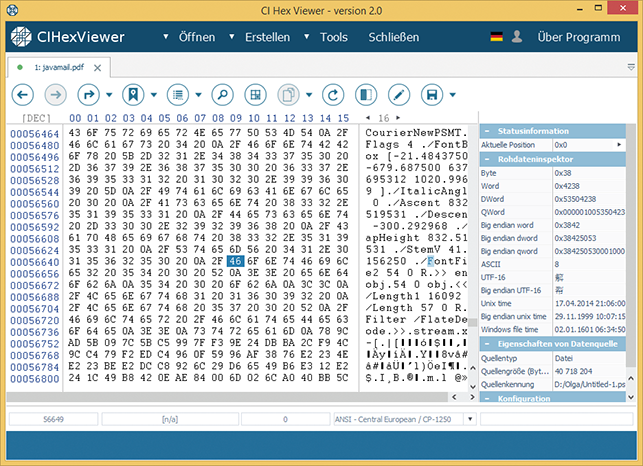Expand dropdown next to go-to arrow icon
Image resolution: width=643 pixels, height=466 pixels.
click(109, 95)
